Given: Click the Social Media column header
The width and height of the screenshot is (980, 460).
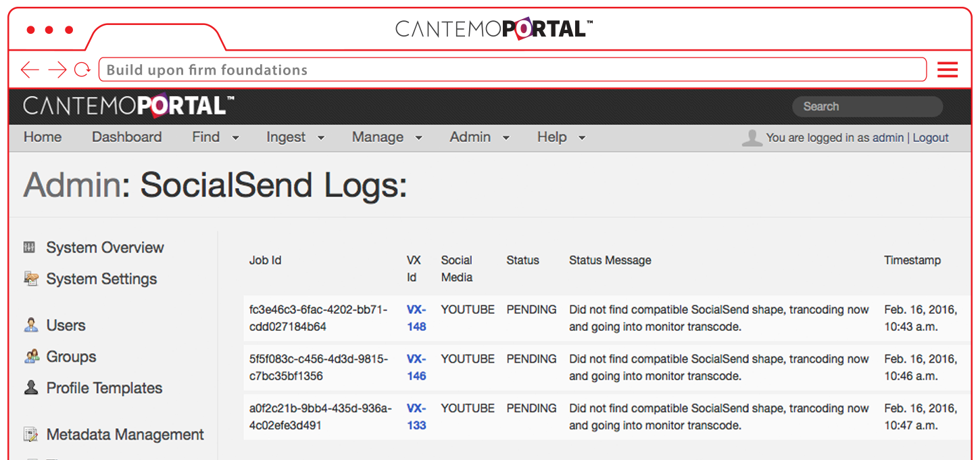Looking at the screenshot, I should (x=457, y=269).
